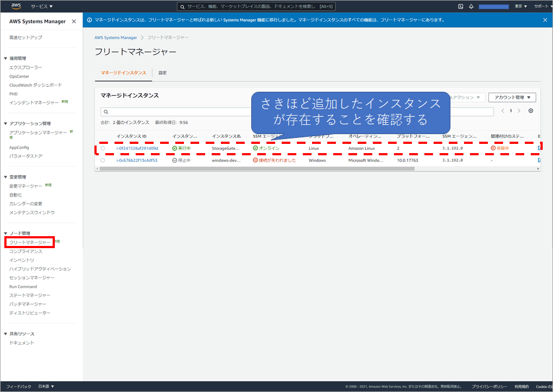Click the インスタンス ID column header
Viewport: 553px width, 392px height.
point(131,136)
